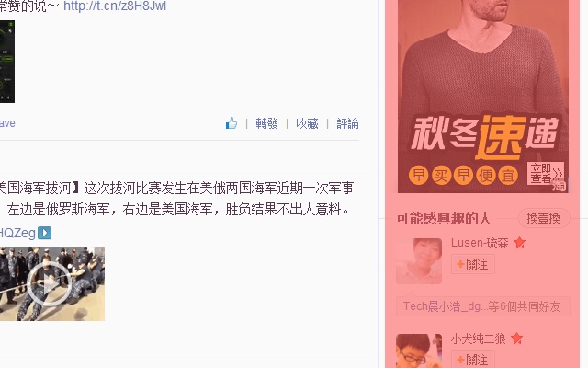Open Lusen-琉森 profile avatar
588x368 pixels.
(x=419, y=261)
